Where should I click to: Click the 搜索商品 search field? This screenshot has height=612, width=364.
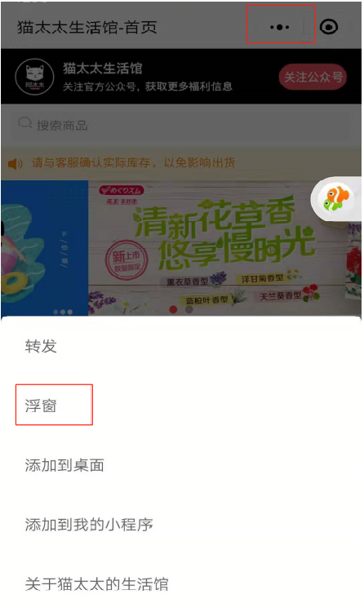coord(181,125)
